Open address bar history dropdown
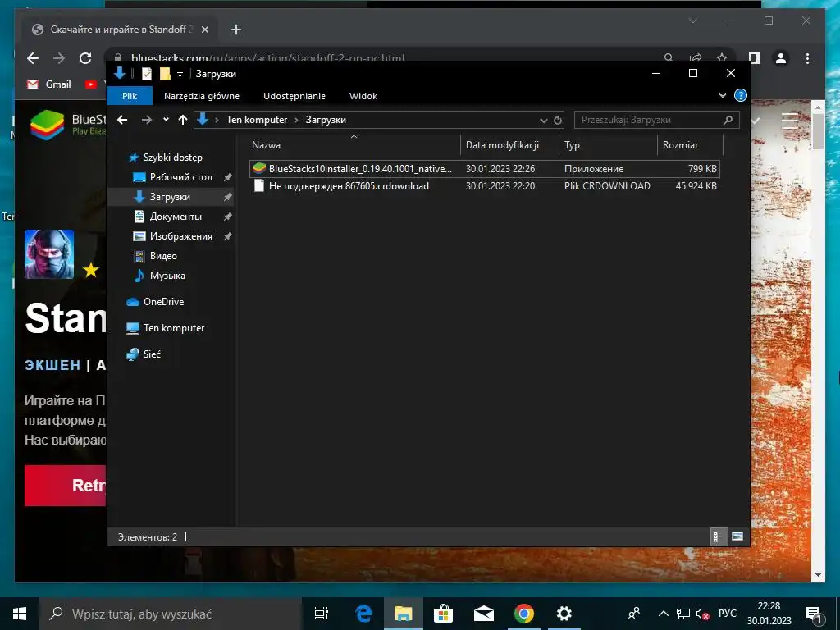The image size is (840, 630). click(x=543, y=120)
